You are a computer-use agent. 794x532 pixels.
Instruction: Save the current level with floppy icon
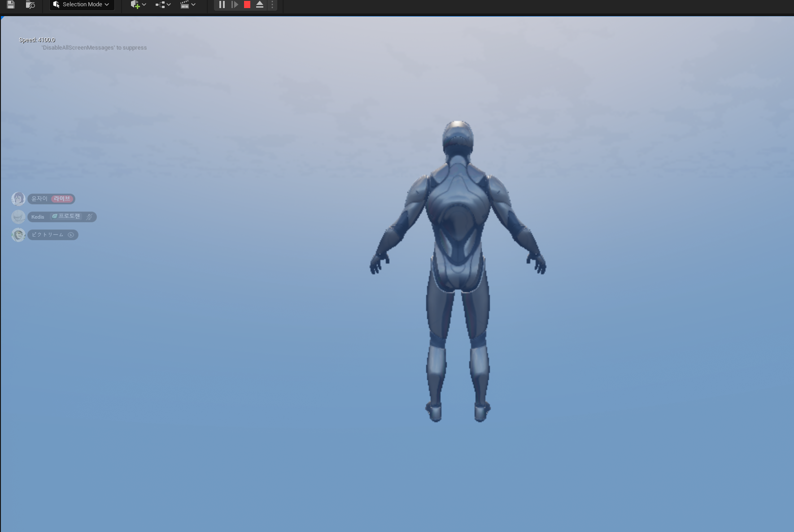tap(11, 4)
